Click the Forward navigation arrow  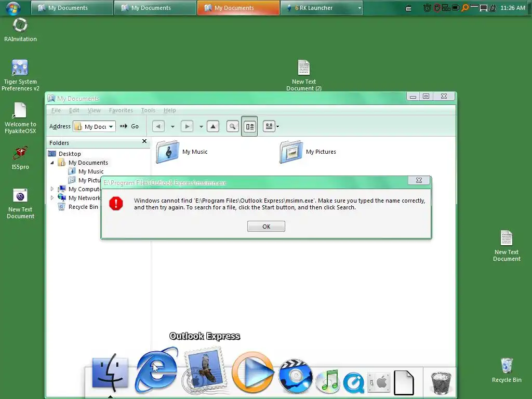(x=187, y=127)
